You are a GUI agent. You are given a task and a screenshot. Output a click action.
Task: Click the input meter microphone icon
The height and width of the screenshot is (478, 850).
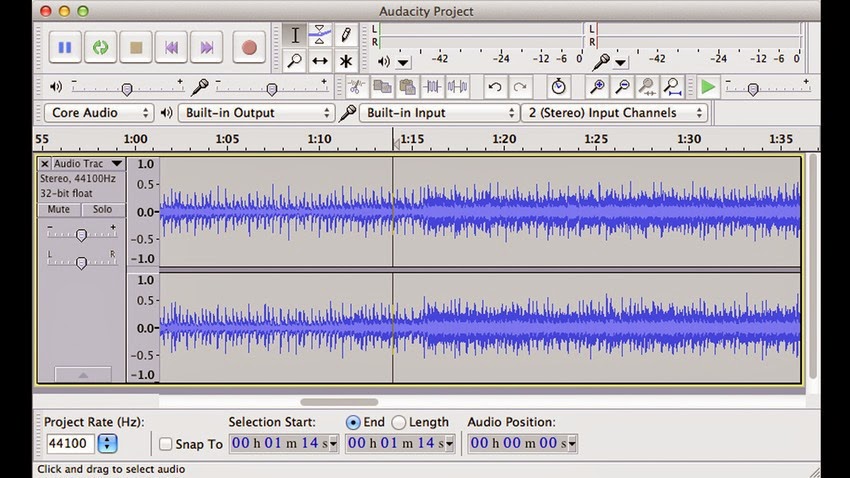click(601, 62)
